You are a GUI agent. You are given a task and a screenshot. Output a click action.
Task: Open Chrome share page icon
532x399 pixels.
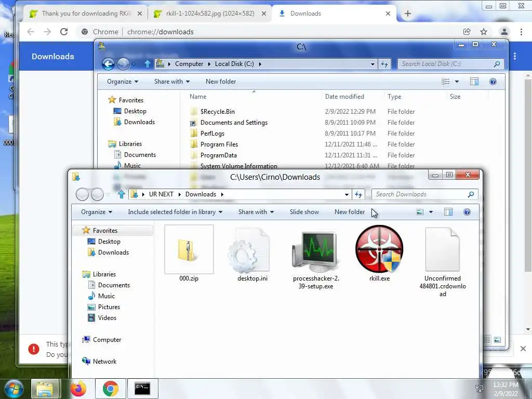(467, 32)
